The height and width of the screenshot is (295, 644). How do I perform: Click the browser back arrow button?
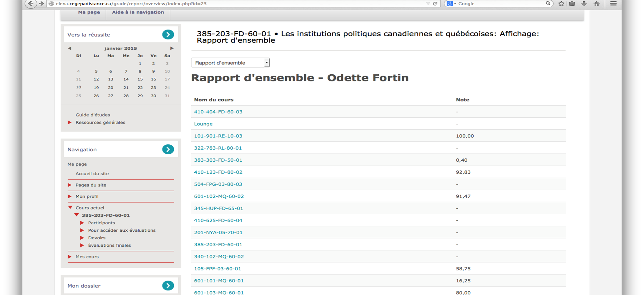pyautogui.click(x=30, y=4)
